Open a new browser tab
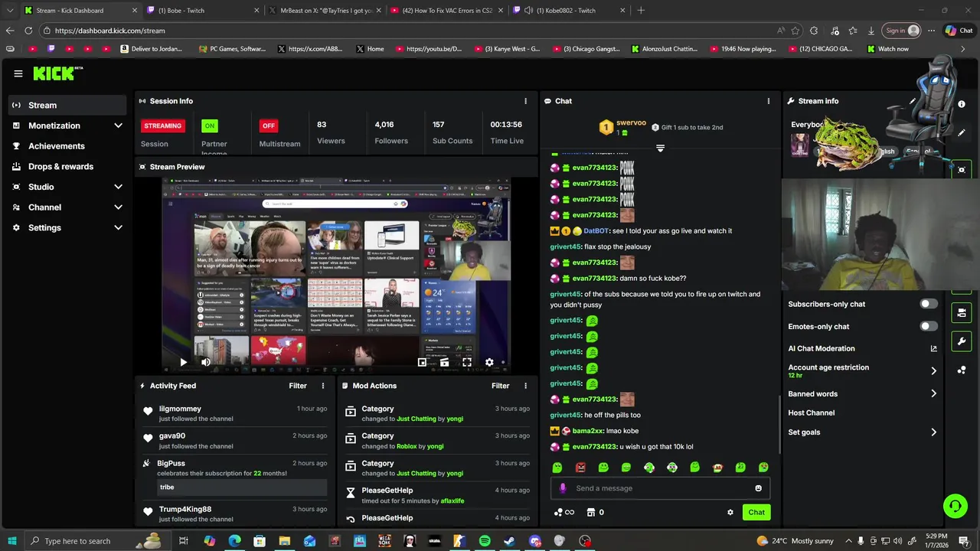980x551 pixels. (x=641, y=11)
